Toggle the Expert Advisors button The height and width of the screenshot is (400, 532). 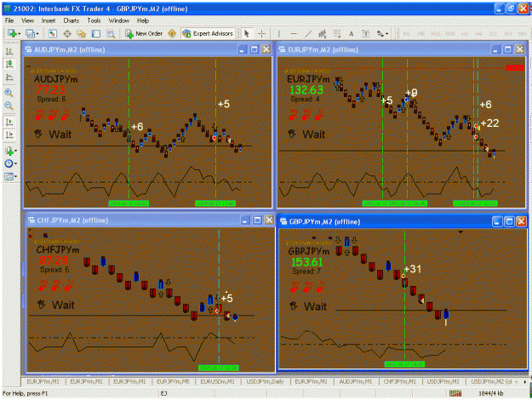tap(208, 33)
